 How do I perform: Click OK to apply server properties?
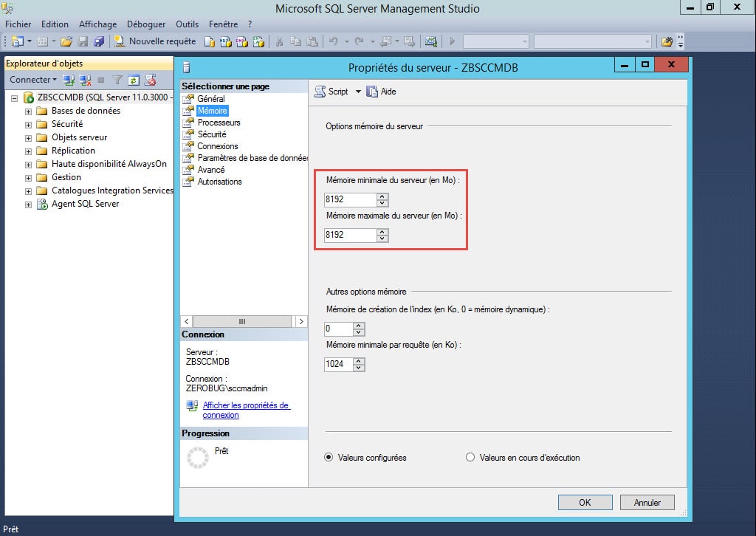tap(585, 502)
